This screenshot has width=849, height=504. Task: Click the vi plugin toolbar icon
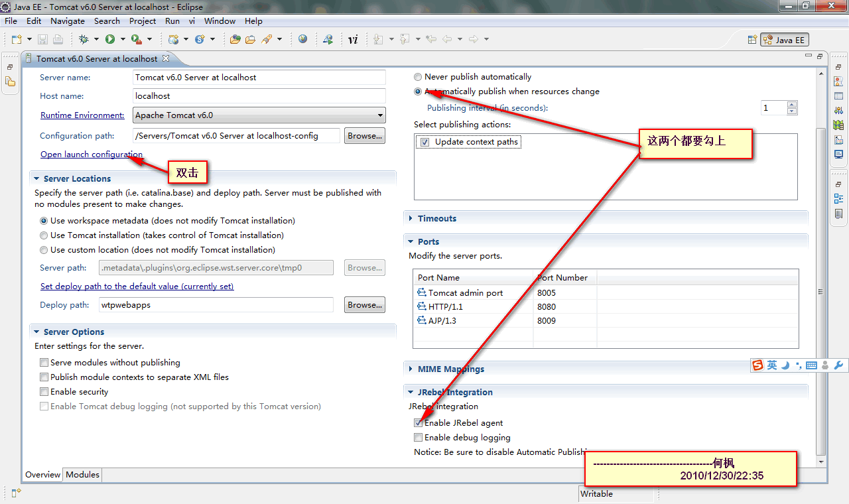pos(353,40)
